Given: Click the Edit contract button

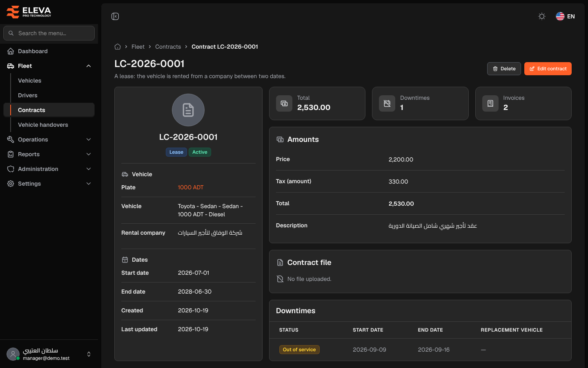Looking at the screenshot, I should pos(548,69).
